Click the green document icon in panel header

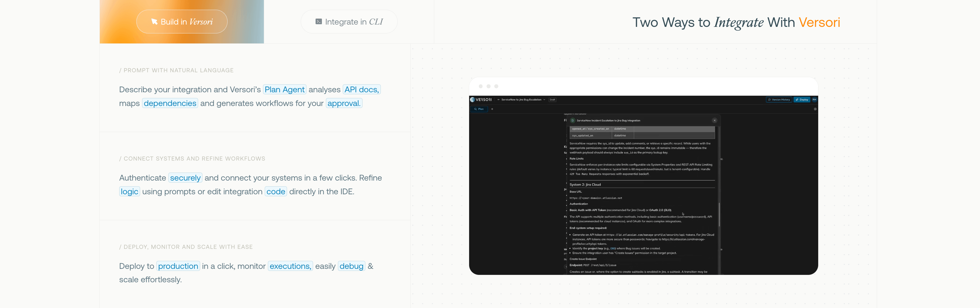coord(573,121)
